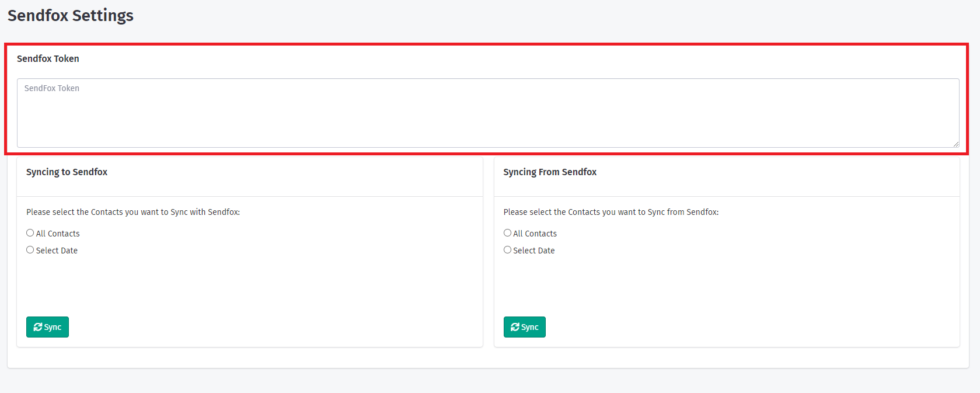The width and height of the screenshot is (980, 393).
Task: Click the token text area resize handle
Action: 955,144
